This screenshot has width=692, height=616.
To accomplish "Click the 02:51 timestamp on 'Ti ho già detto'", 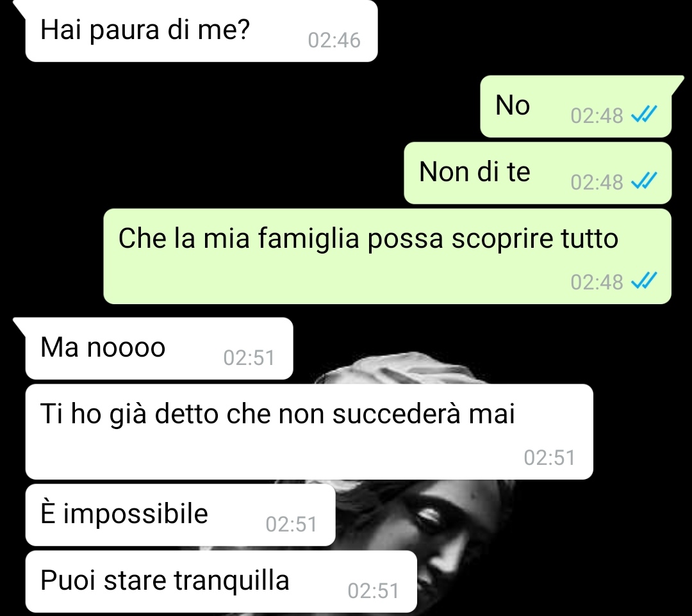I will 550,458.
